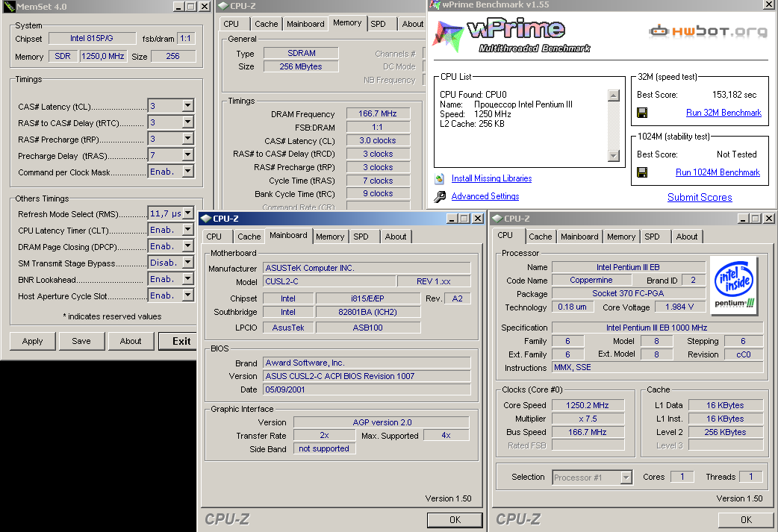Select Mainboard tab in top CPU-Z Memory window

click(305, 25)
